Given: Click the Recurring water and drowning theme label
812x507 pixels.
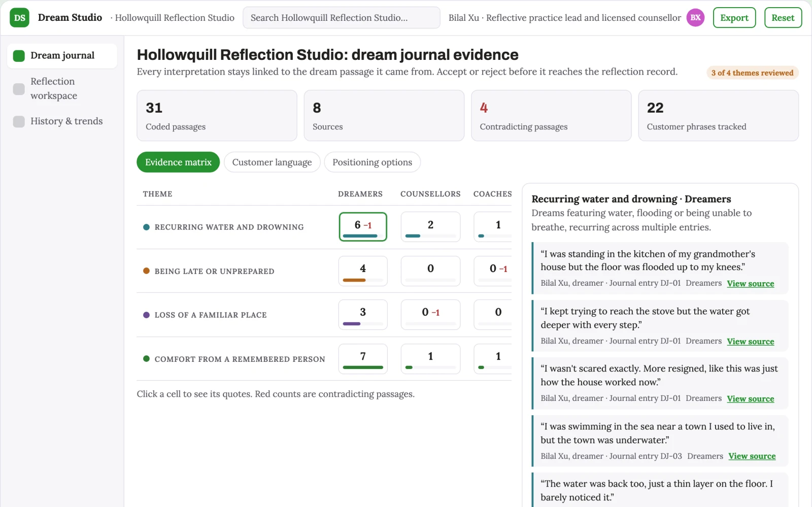Looking at the screenshot, I should 229,227.
